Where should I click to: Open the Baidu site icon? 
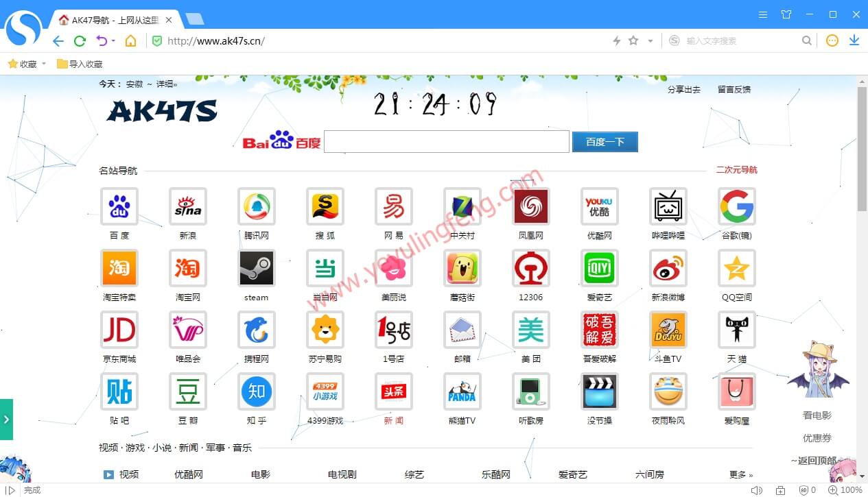point(119,206)
